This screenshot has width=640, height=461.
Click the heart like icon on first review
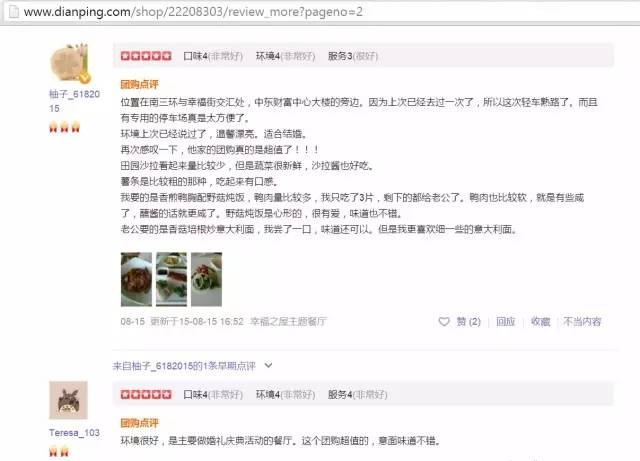[444, 321]
